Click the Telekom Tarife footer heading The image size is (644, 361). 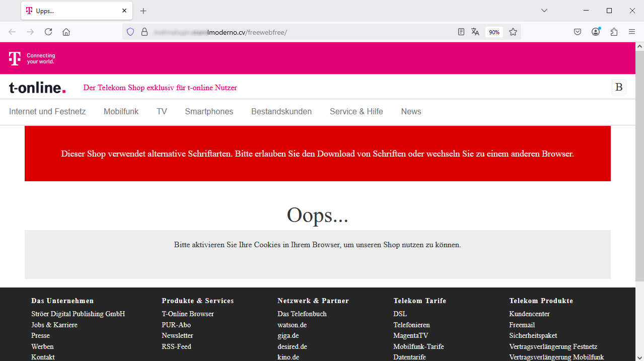[419, 301]
